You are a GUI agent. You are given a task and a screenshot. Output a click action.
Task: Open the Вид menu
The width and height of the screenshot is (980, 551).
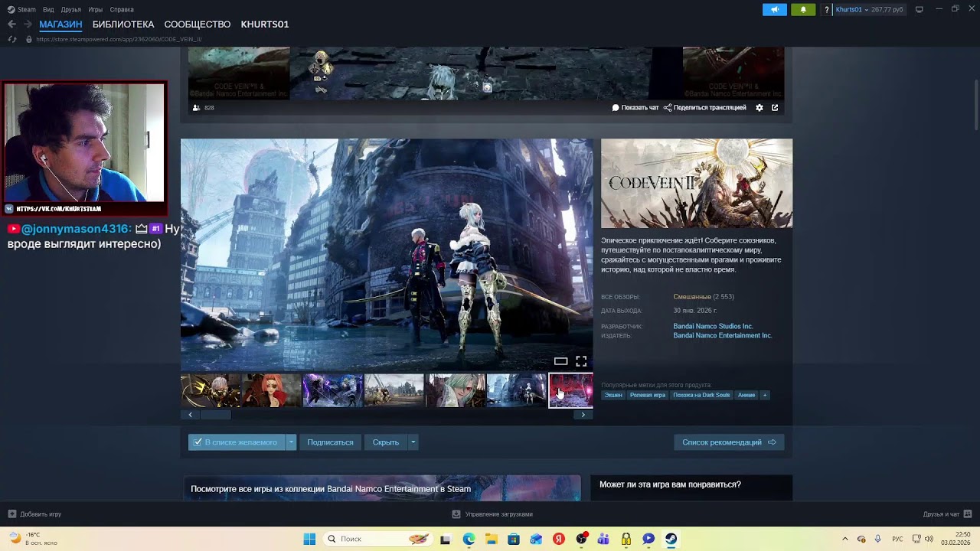click(x=48, y=10)
